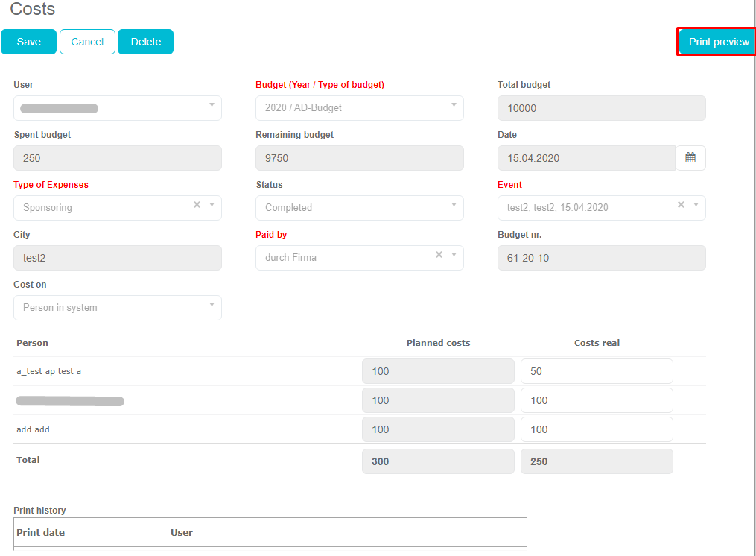
Task: Click the Save button
Action: tap(28, 42)
